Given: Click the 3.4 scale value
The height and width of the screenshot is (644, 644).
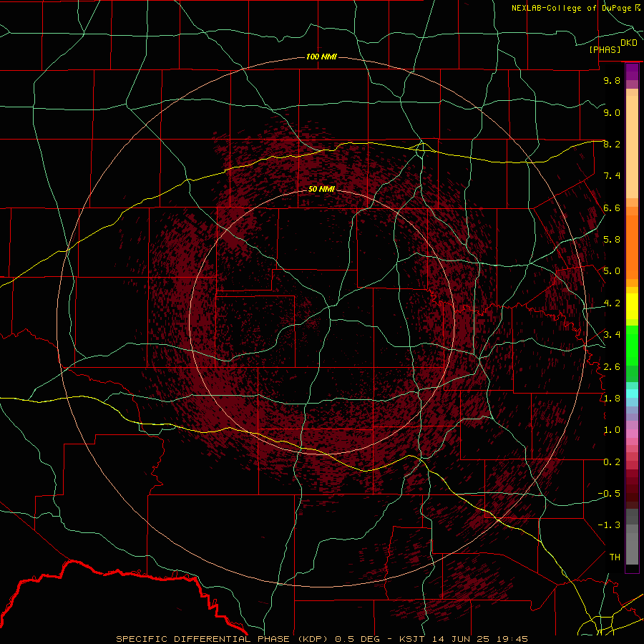Looking at the screenshot, I should pyautogui.click(x=612, y=335).
